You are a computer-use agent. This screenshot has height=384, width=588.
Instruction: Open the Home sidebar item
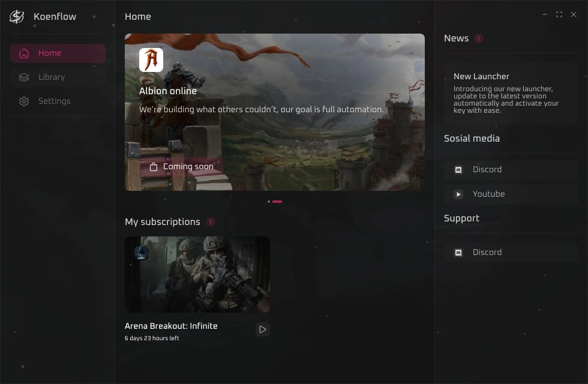58,53
